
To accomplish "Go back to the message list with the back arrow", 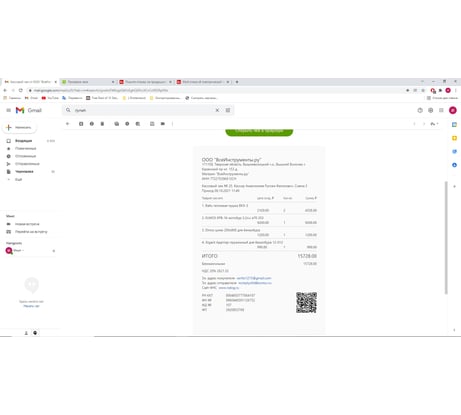I will point(68,124).
